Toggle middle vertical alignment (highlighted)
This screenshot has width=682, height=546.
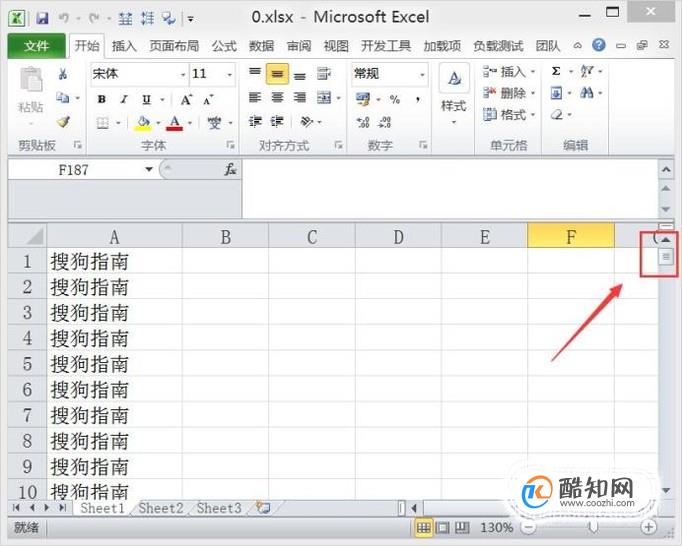[x=277, y=74]
